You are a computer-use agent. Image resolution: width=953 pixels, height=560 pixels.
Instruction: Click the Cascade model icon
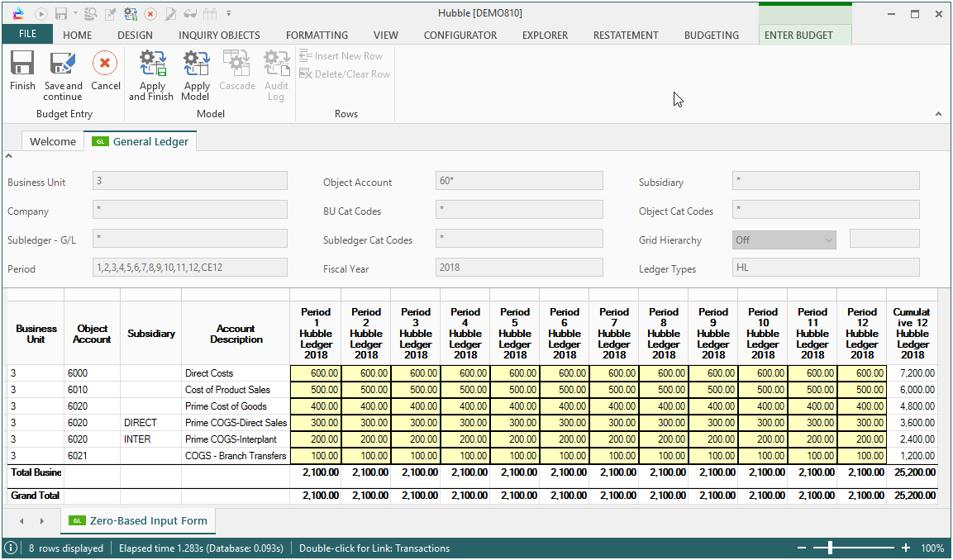[x=236, y=64]
